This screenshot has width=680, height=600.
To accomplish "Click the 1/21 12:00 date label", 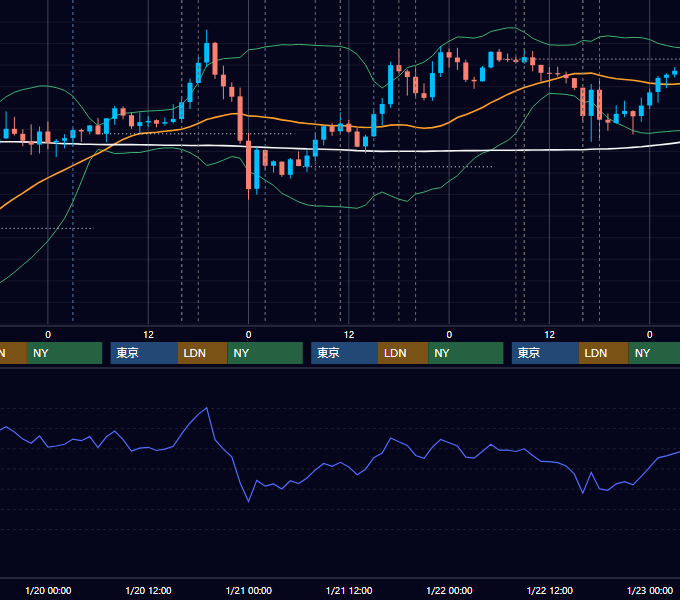I will pyautogui.click(x=349, y=590).
